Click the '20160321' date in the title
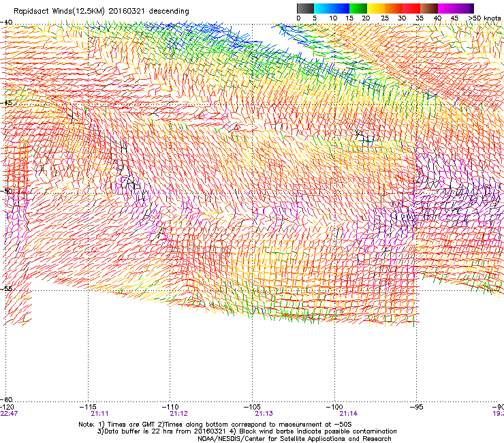Image resolution: width=504 pixels, height=443 pixels. [x=127, y=12]
